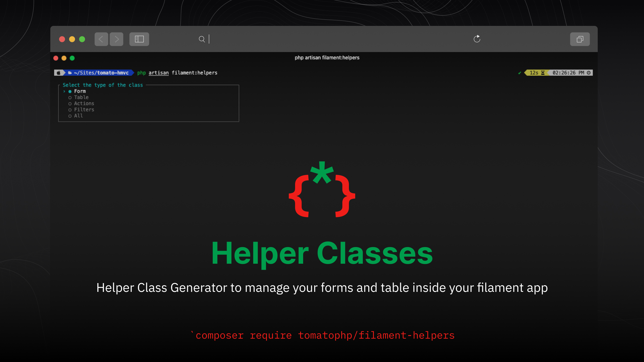The width and height of the screenshot is (644, 362).
Task: Click the search magnifier icon in toolbar
Action: pos(202,39)
